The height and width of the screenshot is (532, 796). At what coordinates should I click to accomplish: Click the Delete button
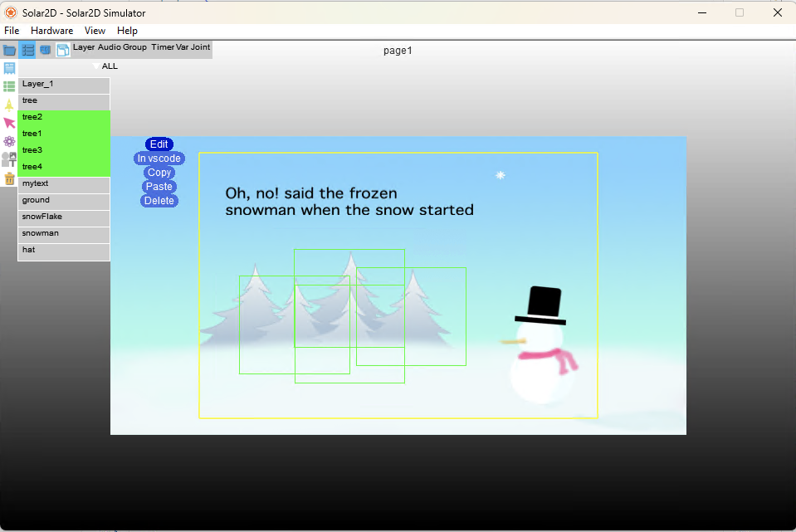click(159, 201)
